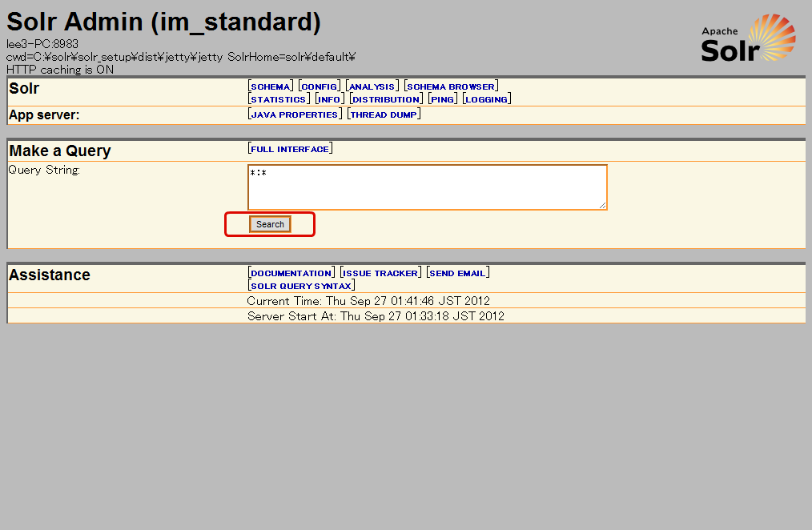Open the DOCUMENTATION link
The width and height of the screenshot is (812, 530).
coord(291,273)
